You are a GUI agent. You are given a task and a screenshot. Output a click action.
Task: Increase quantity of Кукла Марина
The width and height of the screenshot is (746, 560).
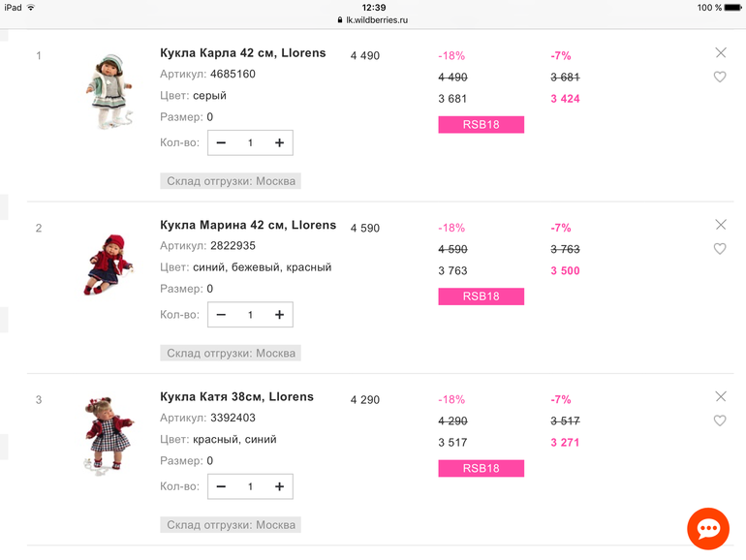(x=279, y=315)
